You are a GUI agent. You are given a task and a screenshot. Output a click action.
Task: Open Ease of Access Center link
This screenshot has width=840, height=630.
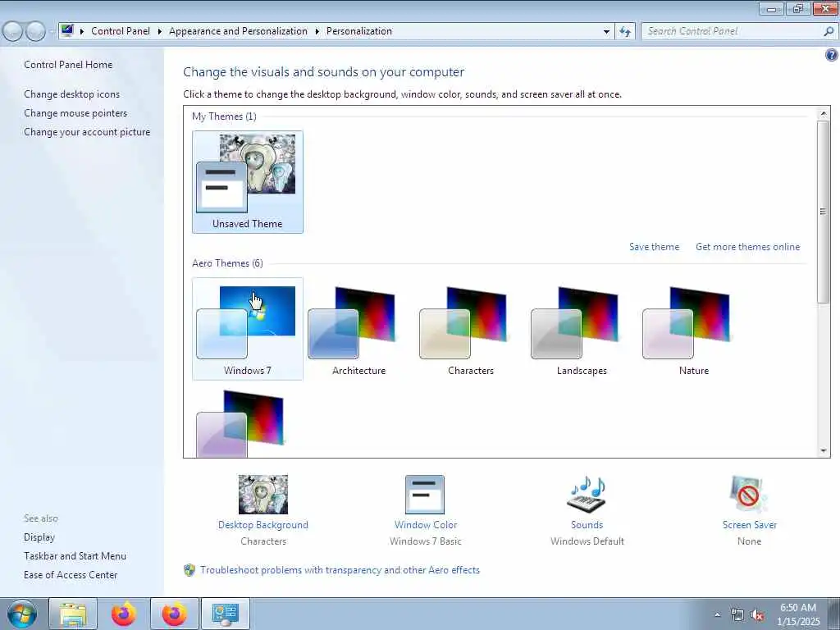(x=71, y=575)
